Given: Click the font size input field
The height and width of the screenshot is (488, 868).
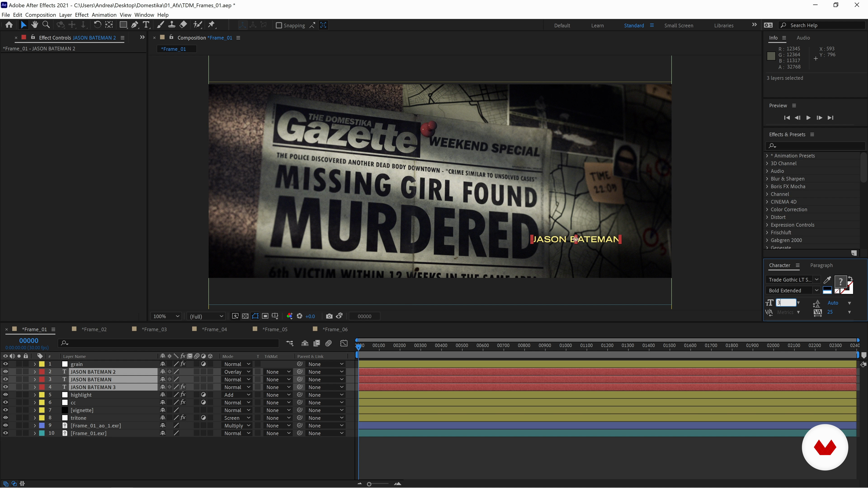Looking at the screenshot, I should point(786,303).
